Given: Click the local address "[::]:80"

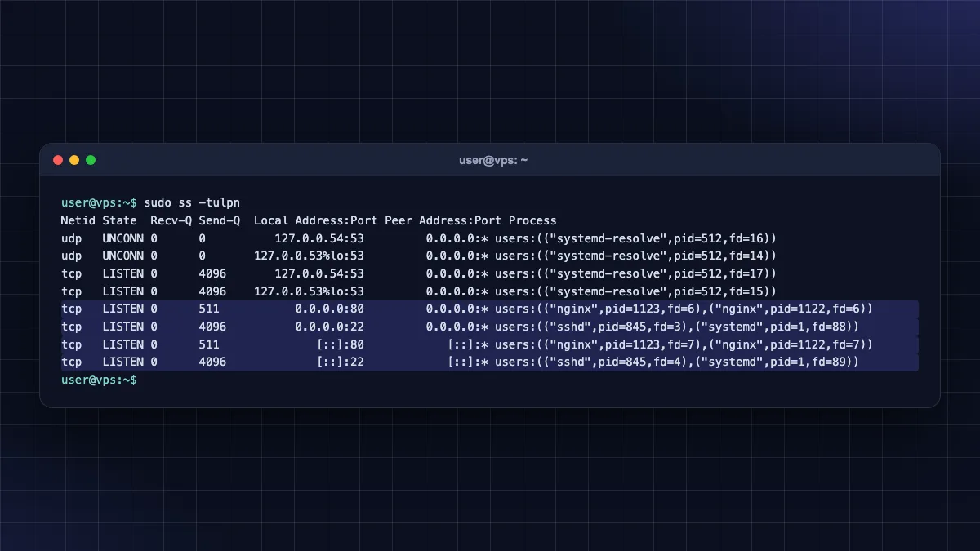Looking at the screenshot, I should click(x=341, y=344).
